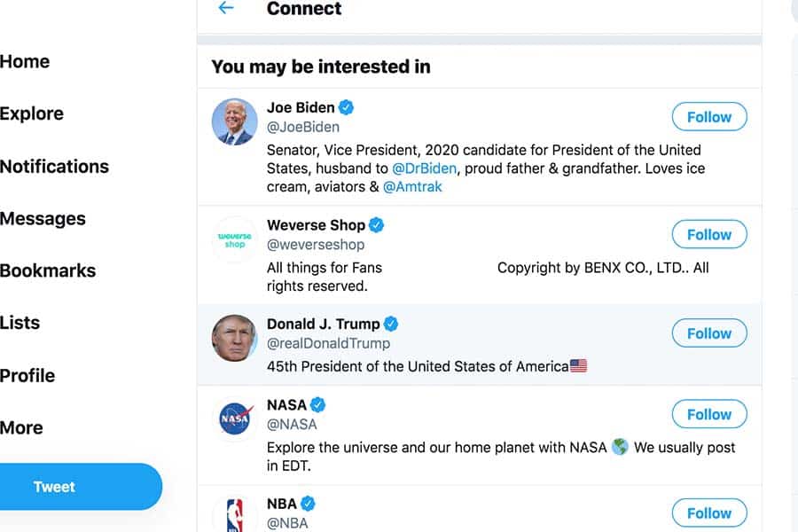The height and width of the screenshot is (532, 798).
Task: Open your Bookmarks
Action: click(x=48, y=271)
